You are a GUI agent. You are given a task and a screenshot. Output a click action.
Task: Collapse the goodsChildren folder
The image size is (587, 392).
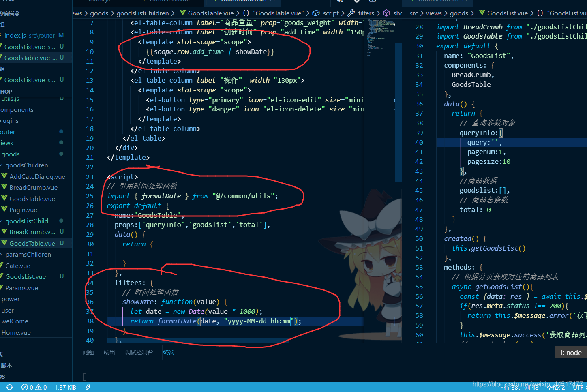(26, 165)
